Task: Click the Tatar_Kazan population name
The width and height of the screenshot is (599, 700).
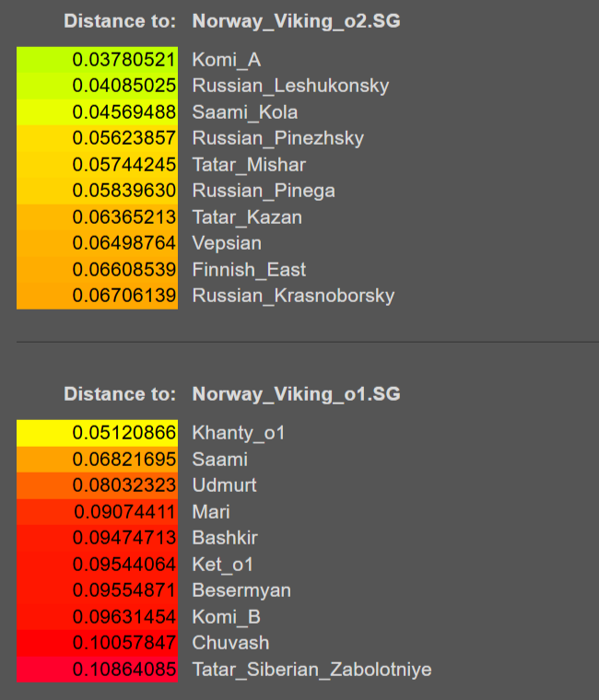Action: click(247, 217)
